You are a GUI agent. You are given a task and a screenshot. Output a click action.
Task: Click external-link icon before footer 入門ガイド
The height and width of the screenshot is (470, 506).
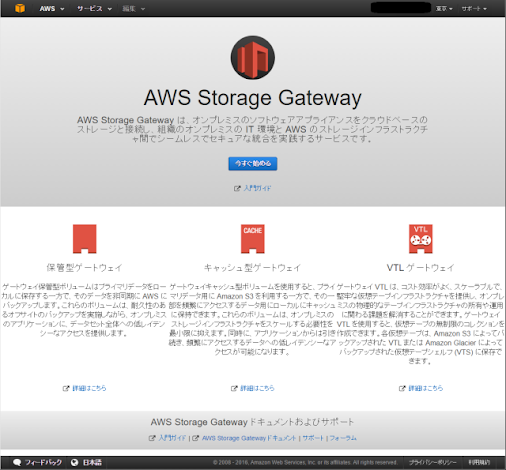pos(152,438)
